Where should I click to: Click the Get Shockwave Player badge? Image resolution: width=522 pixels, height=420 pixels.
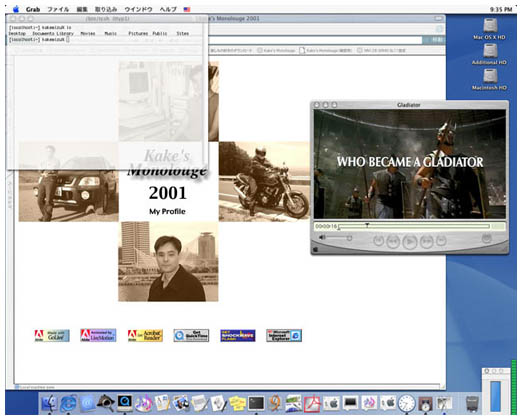[x=238, y=335]
